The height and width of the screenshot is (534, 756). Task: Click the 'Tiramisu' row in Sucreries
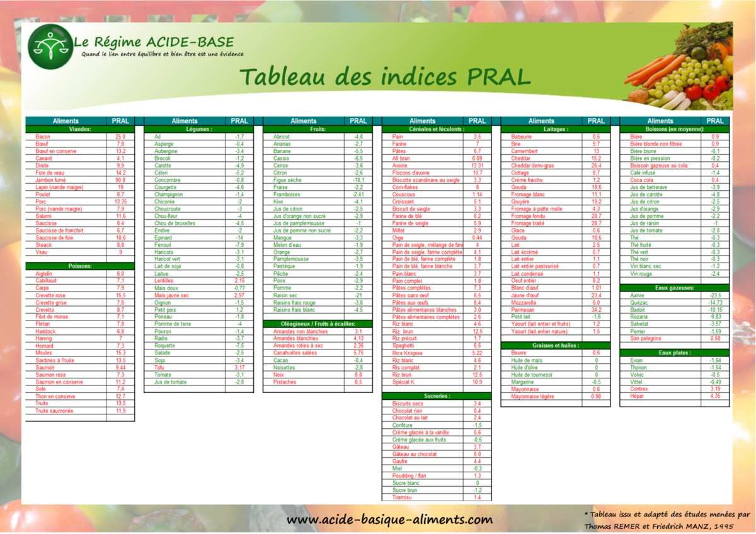437,497
